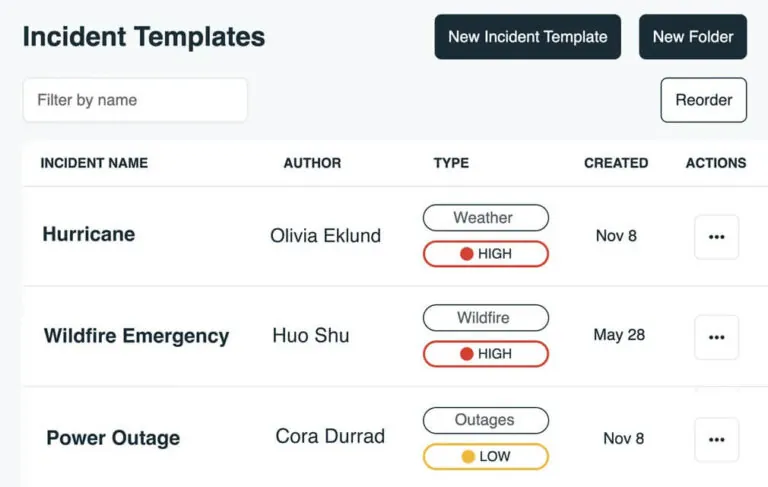The width and height of the screenshot is (768, 487).
Task: Open actions menu for Power Outage row
Action: 716,439
